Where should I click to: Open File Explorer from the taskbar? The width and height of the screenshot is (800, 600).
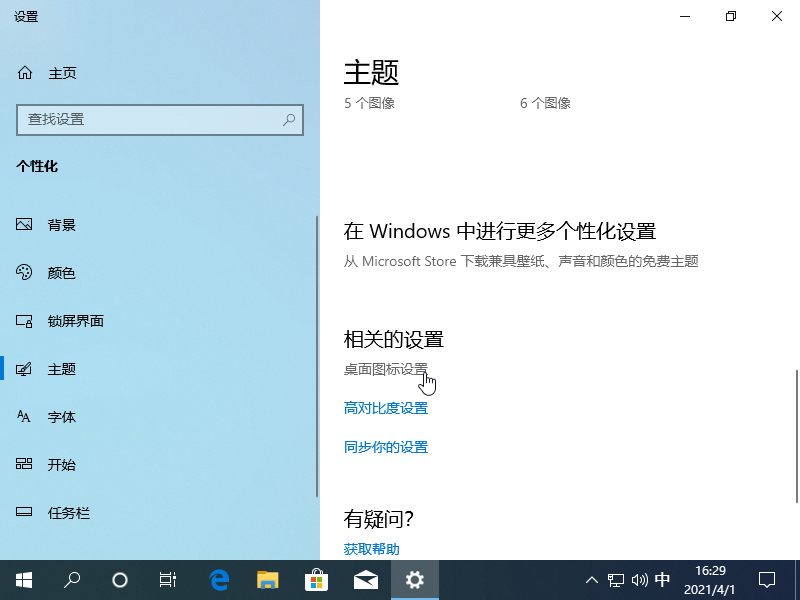click(x=267, y=579)
